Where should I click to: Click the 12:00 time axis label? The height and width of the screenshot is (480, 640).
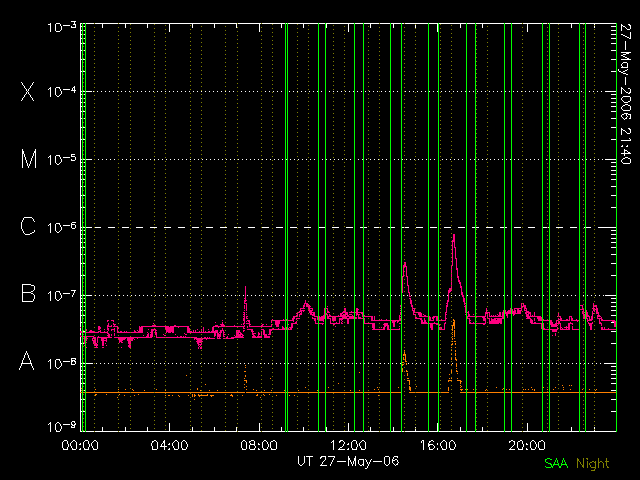[348, 445]
